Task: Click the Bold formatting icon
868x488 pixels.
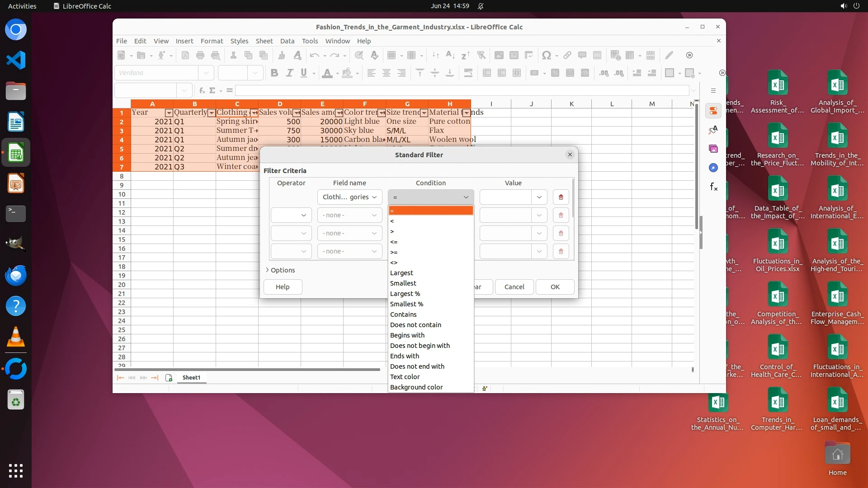Action: pyautogui.click(x=274, y=73)
